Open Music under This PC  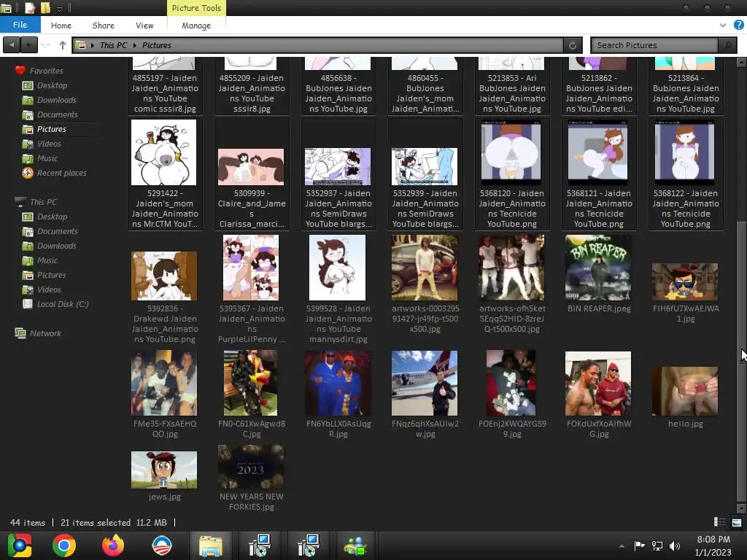(x=47, y=260)
